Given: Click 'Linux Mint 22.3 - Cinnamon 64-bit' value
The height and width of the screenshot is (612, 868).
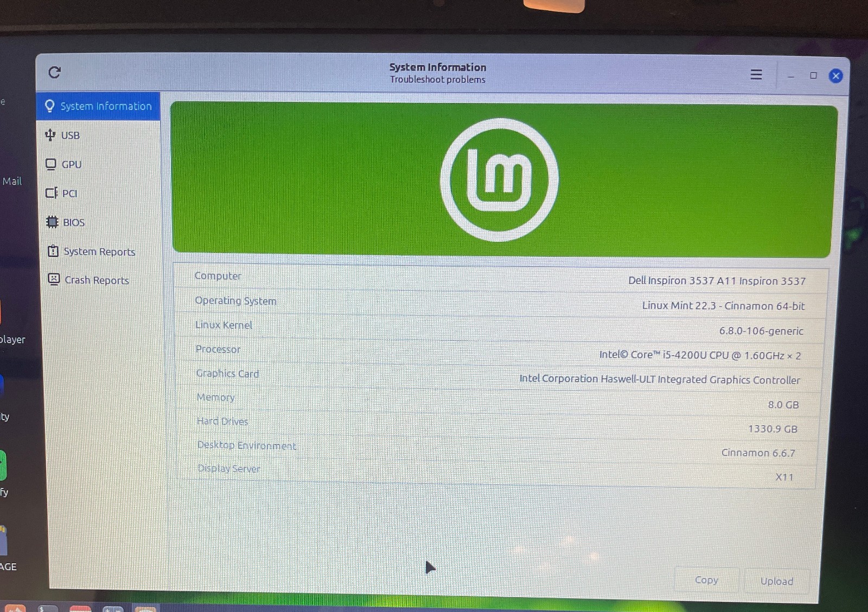Looking at the screenshot, I should coord(723,306).
